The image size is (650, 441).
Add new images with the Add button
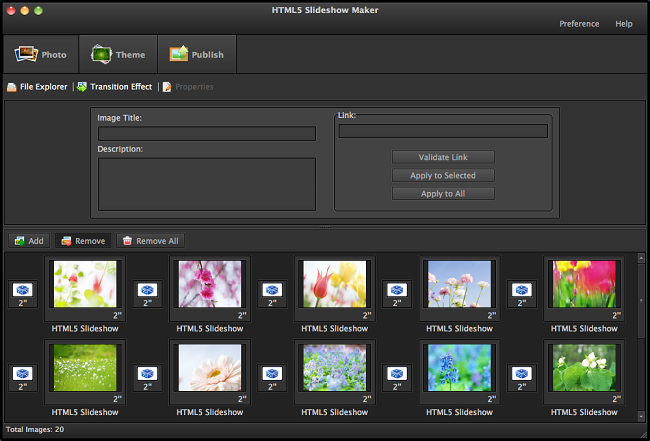click(29, 241)
